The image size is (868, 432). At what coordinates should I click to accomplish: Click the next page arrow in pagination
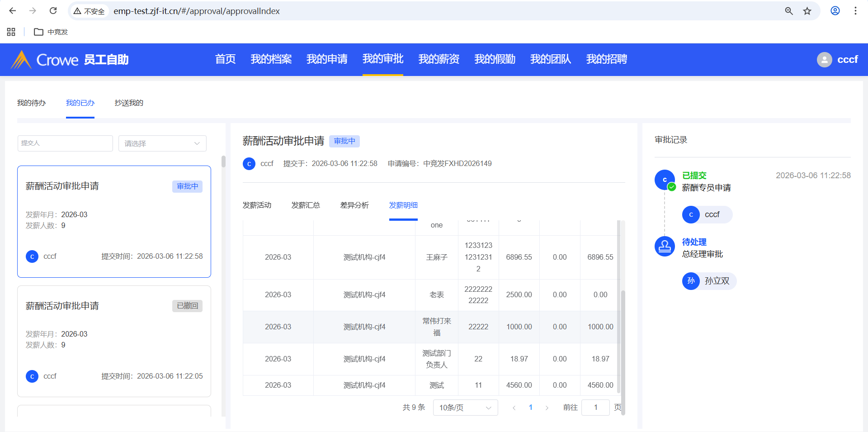pyautogui.click(x=547, y=408)
